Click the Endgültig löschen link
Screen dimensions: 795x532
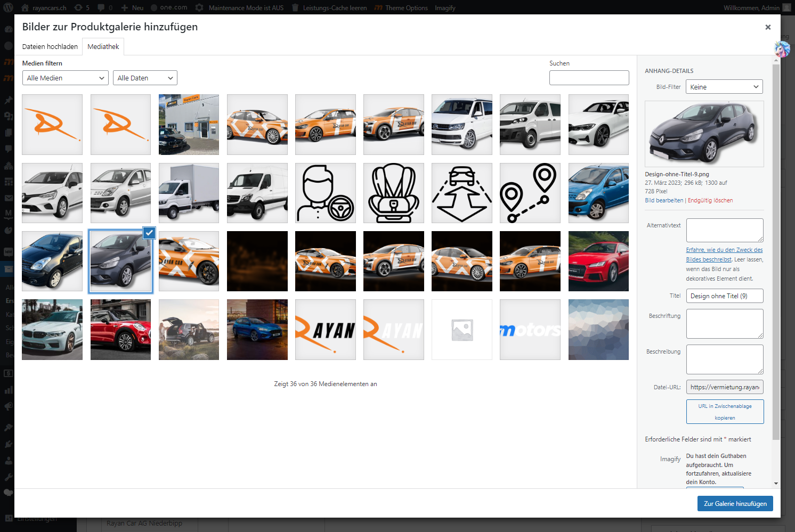(710, 201)
